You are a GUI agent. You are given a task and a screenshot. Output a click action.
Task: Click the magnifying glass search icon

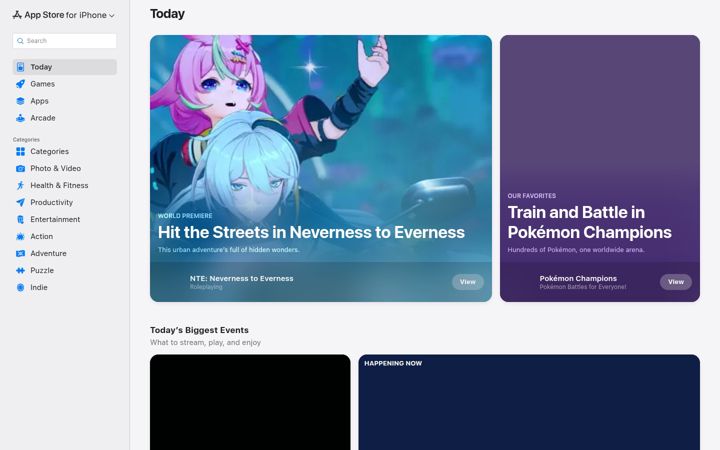pos(20,41)
